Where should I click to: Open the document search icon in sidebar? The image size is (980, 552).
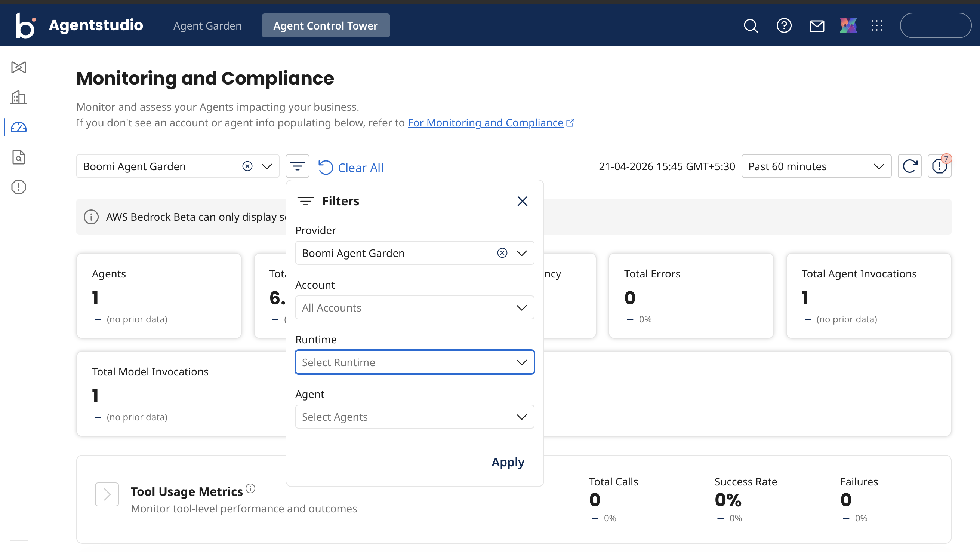tap(19, 157)
